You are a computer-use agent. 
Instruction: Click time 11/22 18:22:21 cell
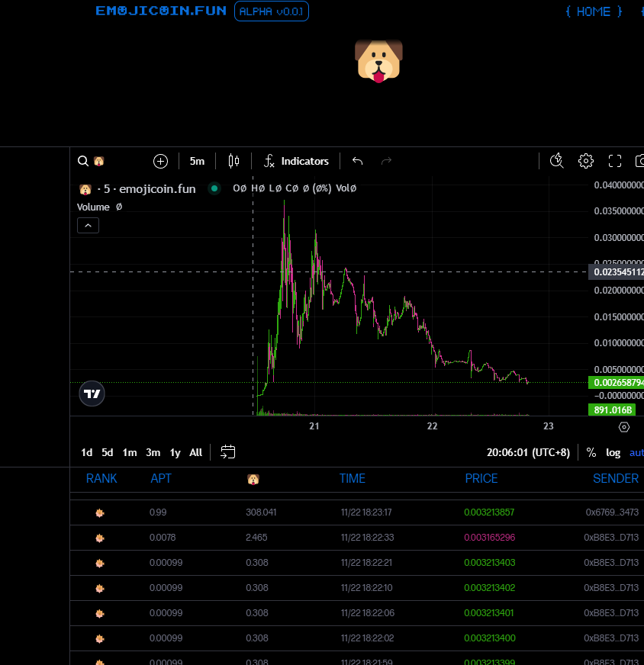click(366, 562)
